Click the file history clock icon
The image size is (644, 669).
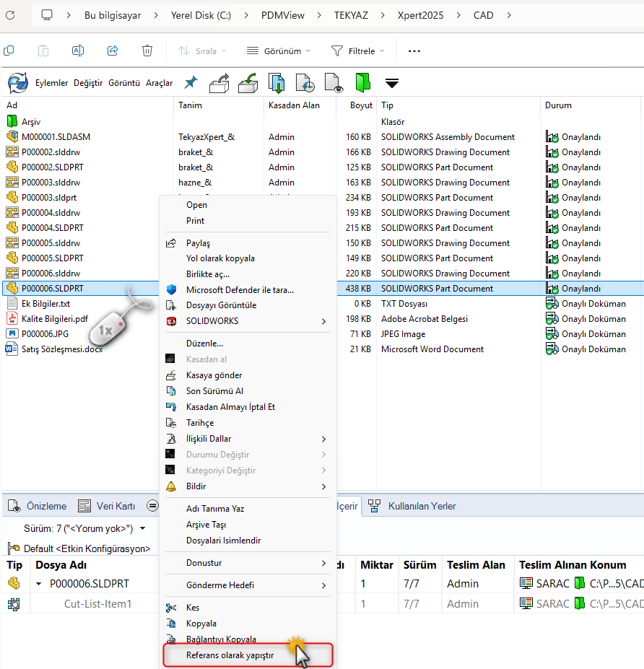[x=304, y=82]
